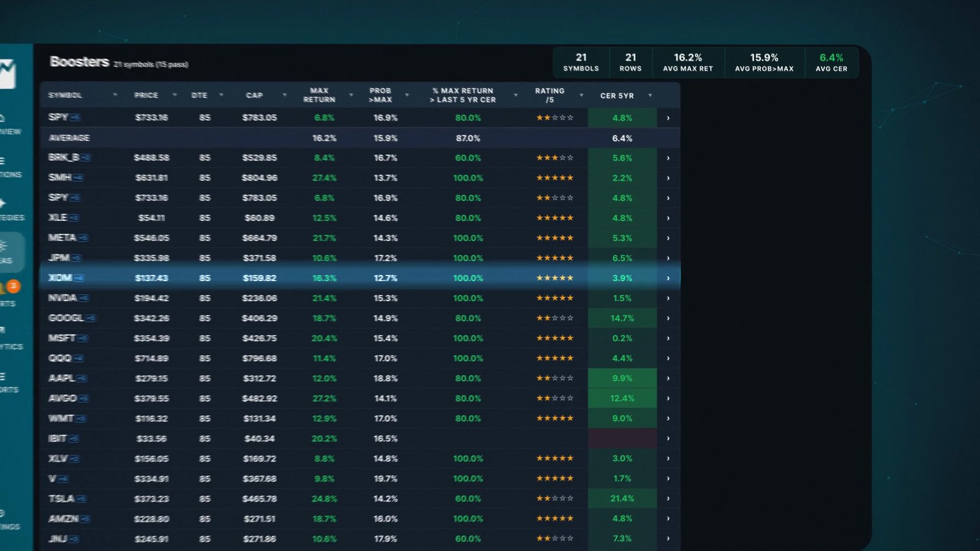Select the AVGO symbol name

click(x=62, y=399)
